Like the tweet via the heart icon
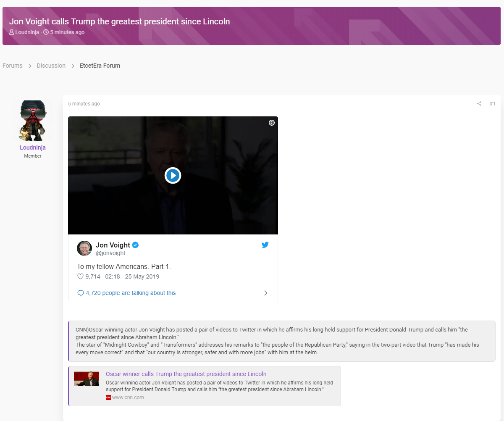The image size is (504, 421). pos(80,276)
